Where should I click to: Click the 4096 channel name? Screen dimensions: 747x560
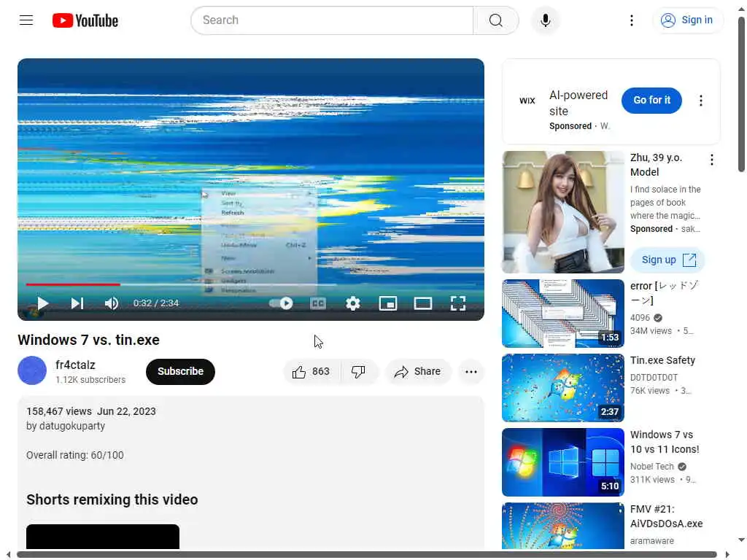(x=640, y=318)
